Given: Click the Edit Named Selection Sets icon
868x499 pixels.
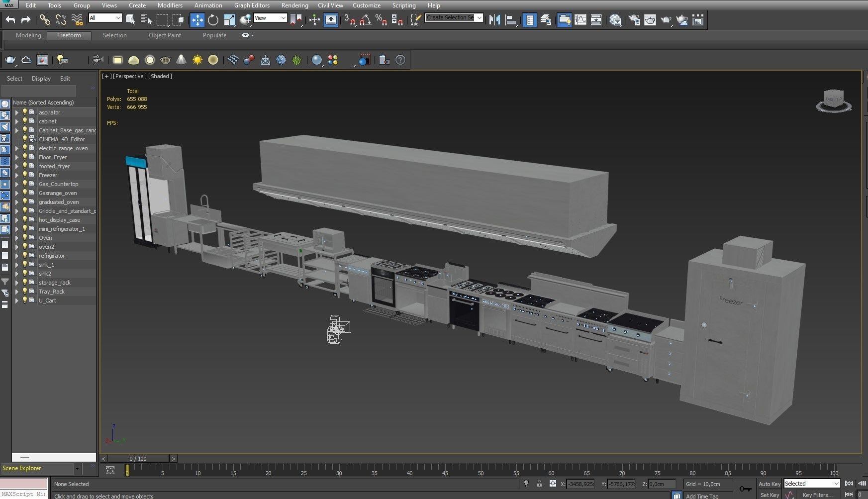Looking at the screenshot, I should (x=415, y=20).
